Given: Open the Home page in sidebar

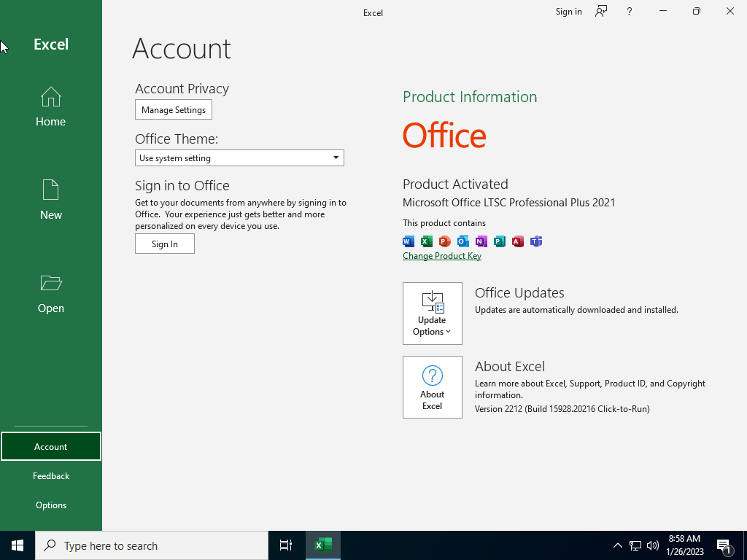Looking at the screenshot, I should [50, 106].
